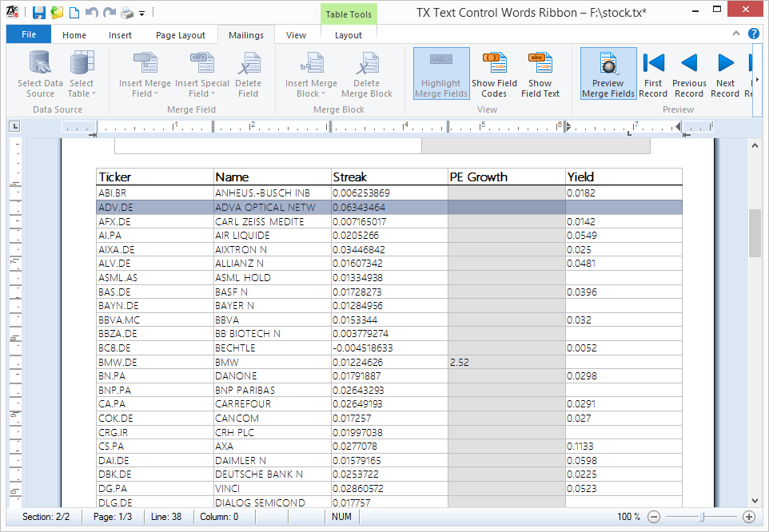
Task: Open the Page Layout tab
Action: (x=181, y=35)
